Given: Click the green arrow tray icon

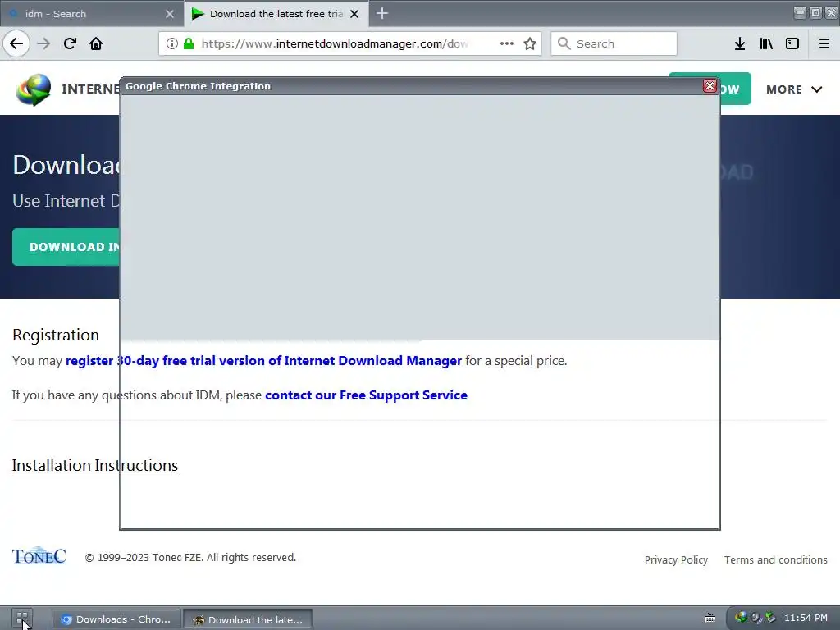Looking at the screenshot, I should tap(770, 618).
